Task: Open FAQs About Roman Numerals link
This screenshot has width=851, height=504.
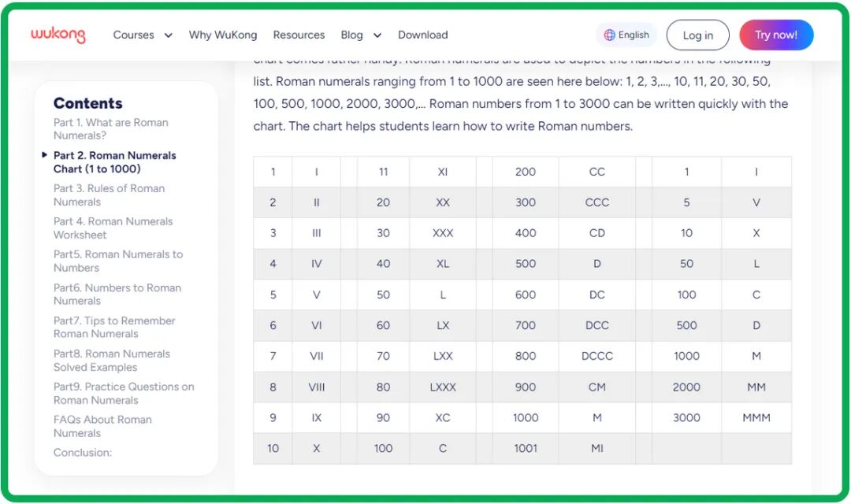Action: point(102,427)
